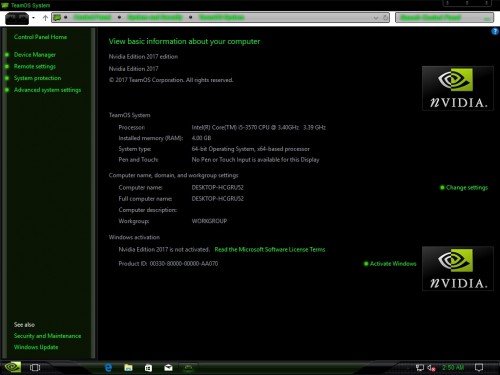Open Advanced system settings link
Viewport: 500px width, 375px height.
[47, 90]
